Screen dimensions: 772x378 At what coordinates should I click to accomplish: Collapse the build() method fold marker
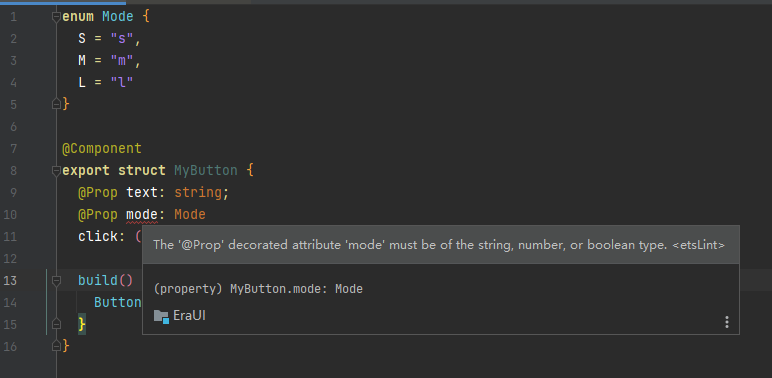[x=56, y=281]
